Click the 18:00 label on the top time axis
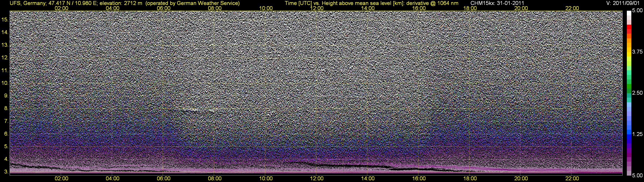The image size is (644, 182). click(470, 8)
